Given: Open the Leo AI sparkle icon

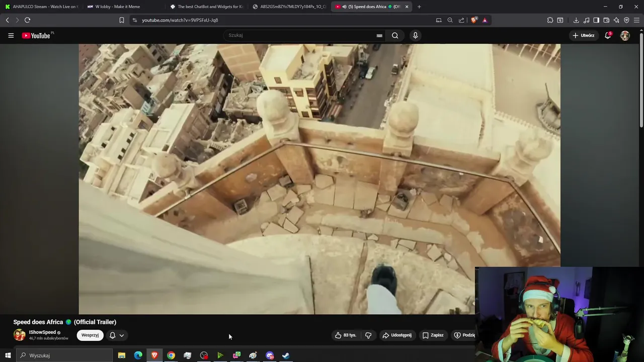Looking at the screenshot, I should 616,20.
